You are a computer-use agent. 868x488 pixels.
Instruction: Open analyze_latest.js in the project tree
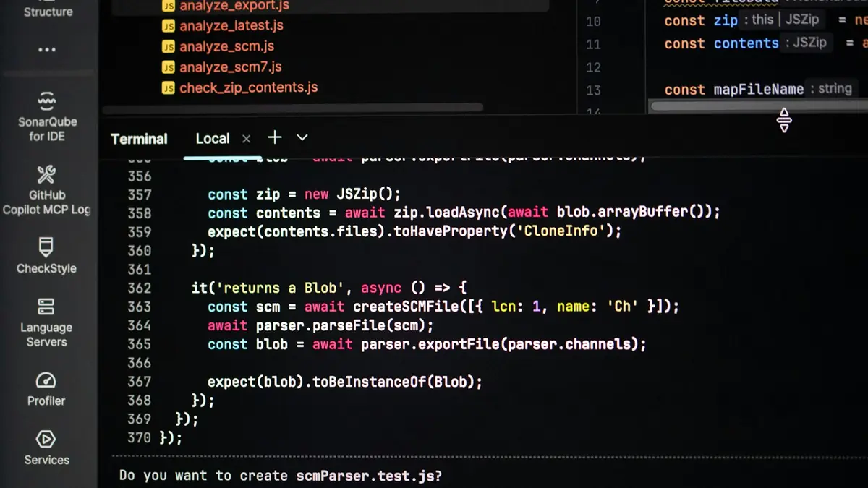231,25
